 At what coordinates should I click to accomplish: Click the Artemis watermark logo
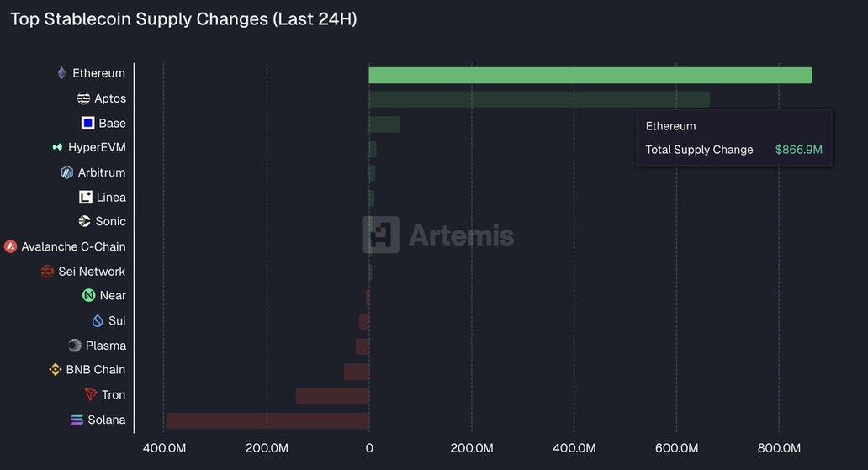pyautogui.click(x=380, y=235)
